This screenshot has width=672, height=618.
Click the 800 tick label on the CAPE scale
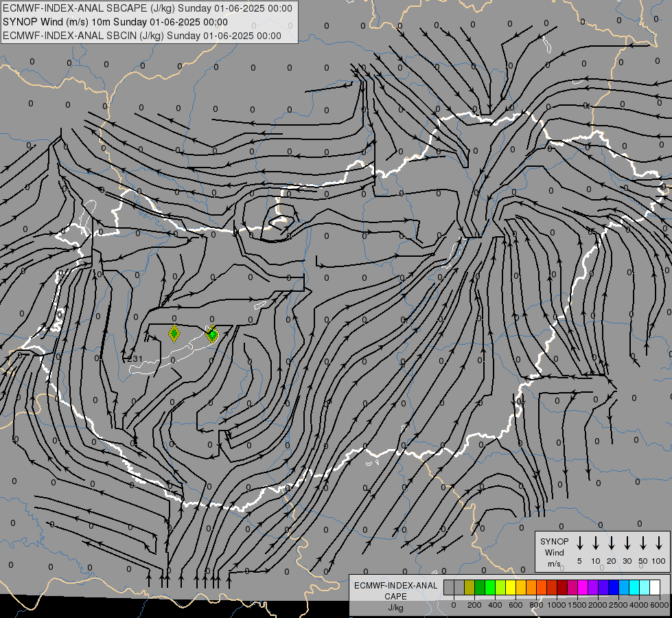(x=536, y=605)
